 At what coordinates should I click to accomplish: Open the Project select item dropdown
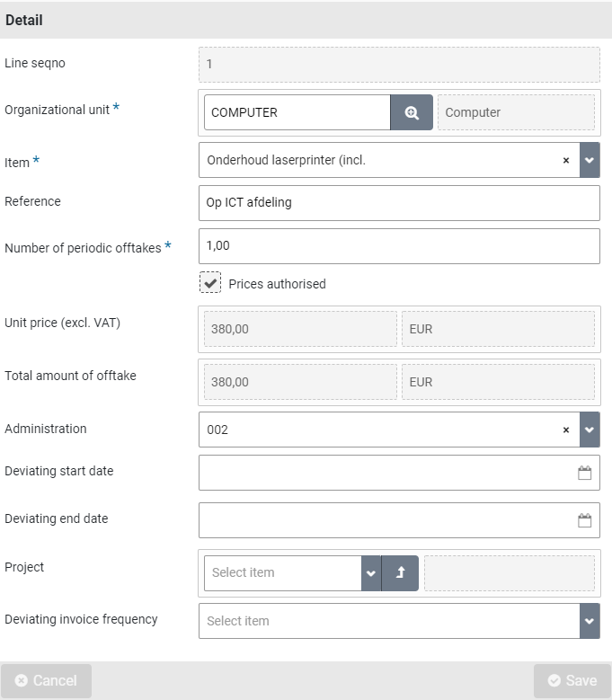[371, 572]
